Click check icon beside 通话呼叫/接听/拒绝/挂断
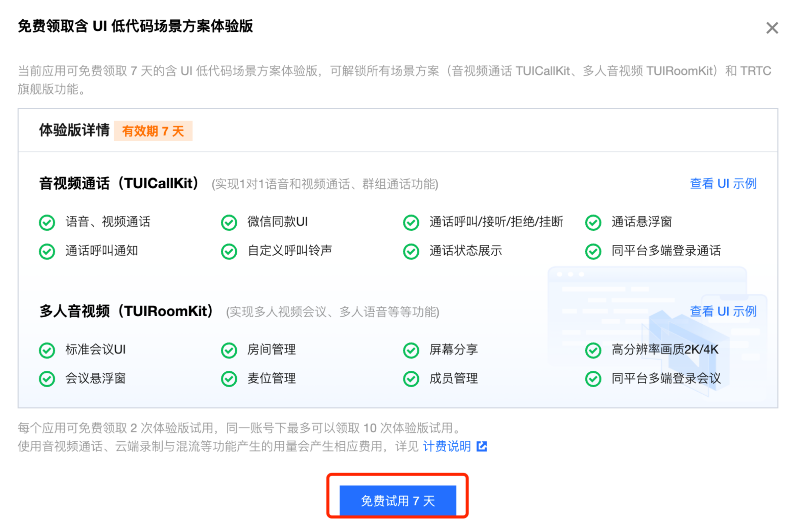796x532 pixels. coord(411,223)
